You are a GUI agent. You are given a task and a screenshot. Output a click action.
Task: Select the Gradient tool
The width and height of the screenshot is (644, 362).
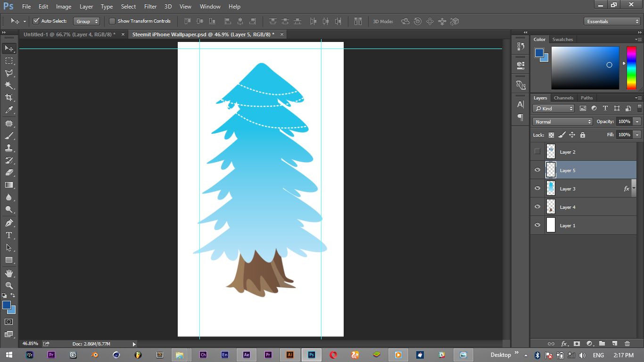coord(9,185)
